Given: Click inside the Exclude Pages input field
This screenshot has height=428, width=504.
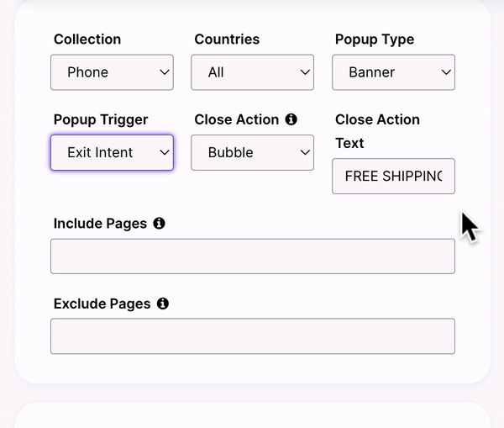Looking at the screenshot, I should tap(253, 336).
